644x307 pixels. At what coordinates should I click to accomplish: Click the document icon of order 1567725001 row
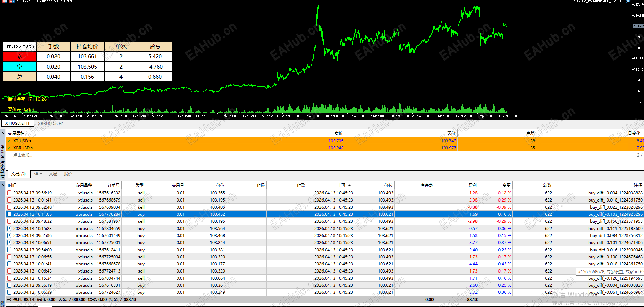click(x=9, y=242)
